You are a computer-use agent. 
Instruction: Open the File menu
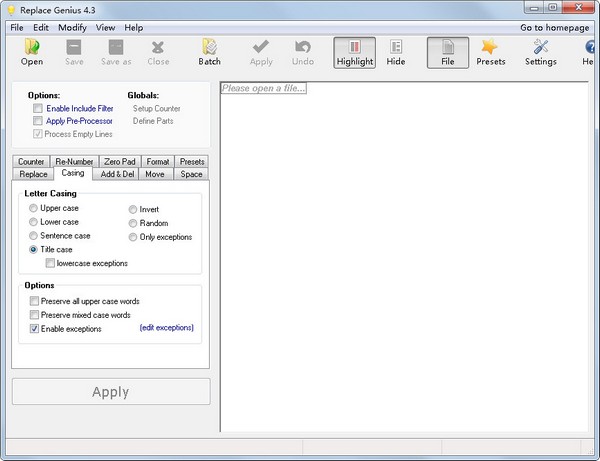(x=17, y=28)
